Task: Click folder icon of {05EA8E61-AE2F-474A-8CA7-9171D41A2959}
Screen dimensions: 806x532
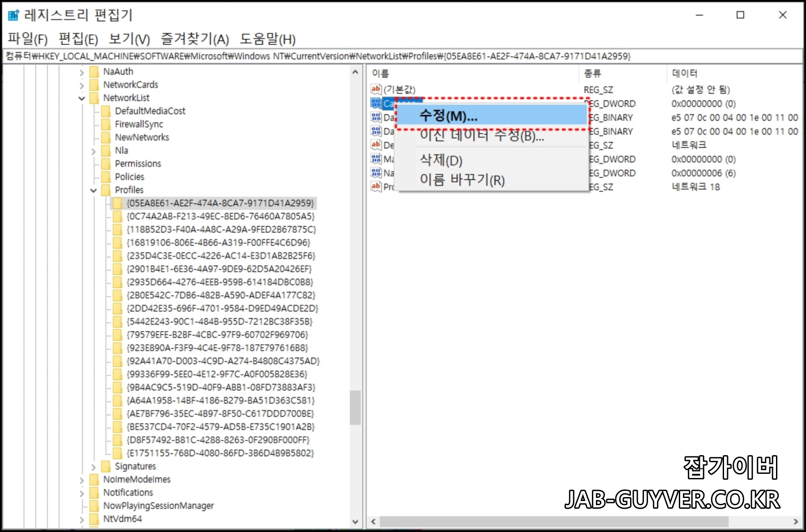Action: [x=117, y=203]
